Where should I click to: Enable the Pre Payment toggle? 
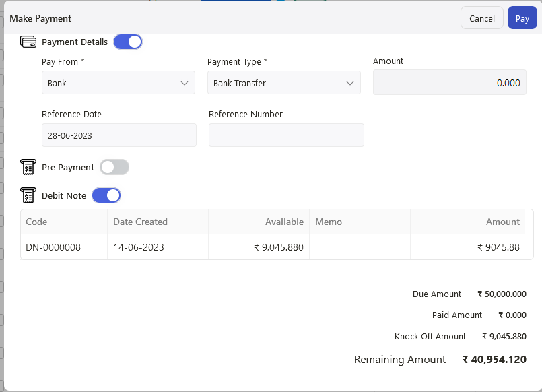114,167
